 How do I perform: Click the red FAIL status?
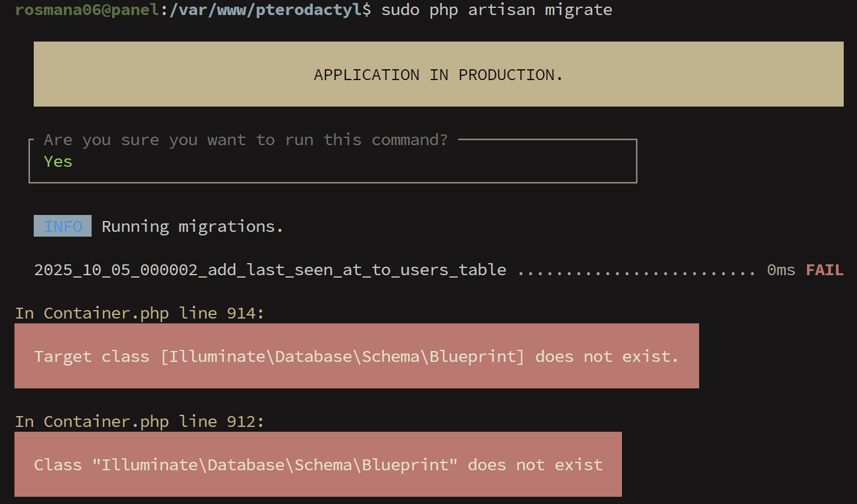click(x=824, y=270)
